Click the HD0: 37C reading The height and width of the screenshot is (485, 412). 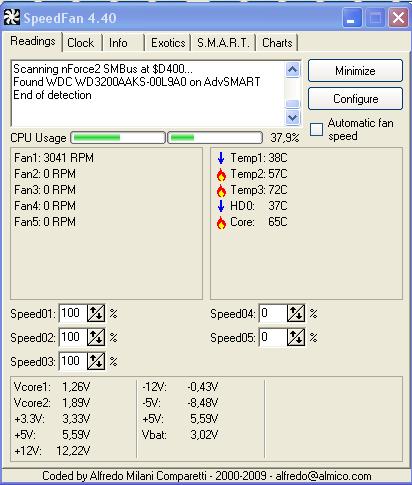[259, 206]
